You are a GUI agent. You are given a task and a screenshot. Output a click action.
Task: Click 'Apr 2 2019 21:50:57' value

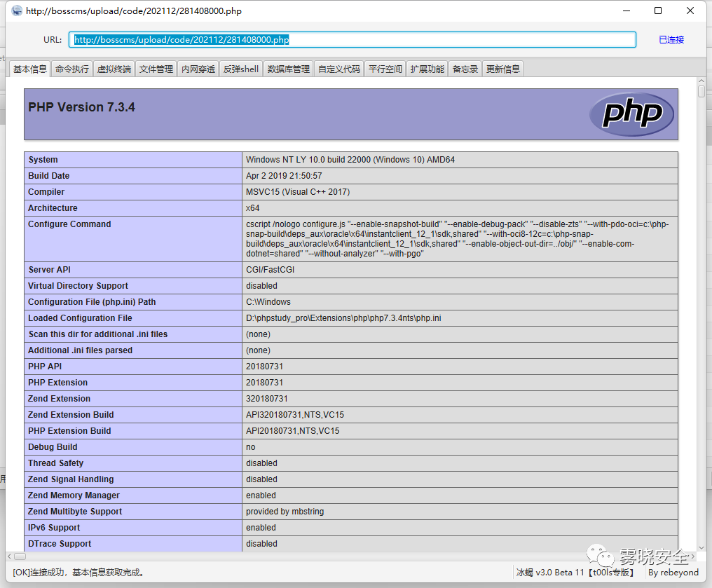pos(284,176)
